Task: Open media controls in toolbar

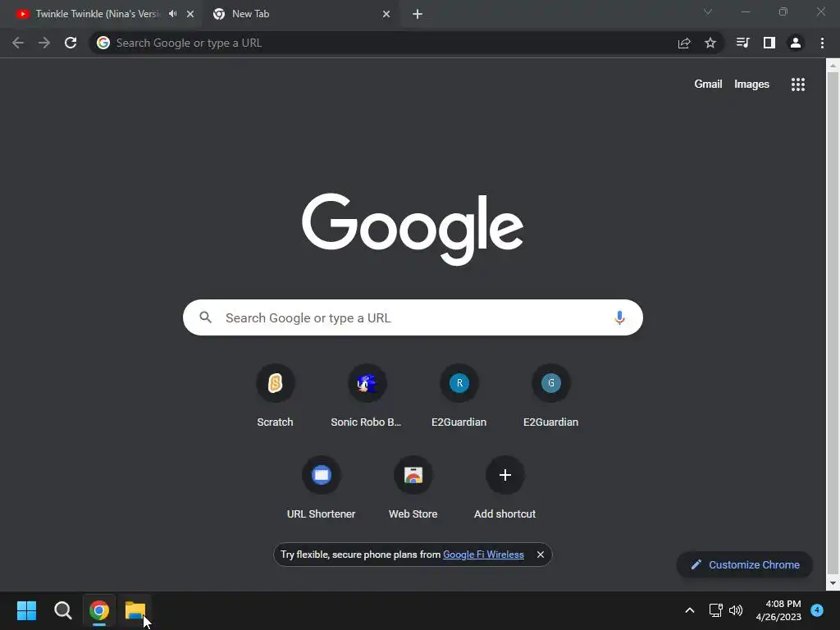Action: point(742,43)
